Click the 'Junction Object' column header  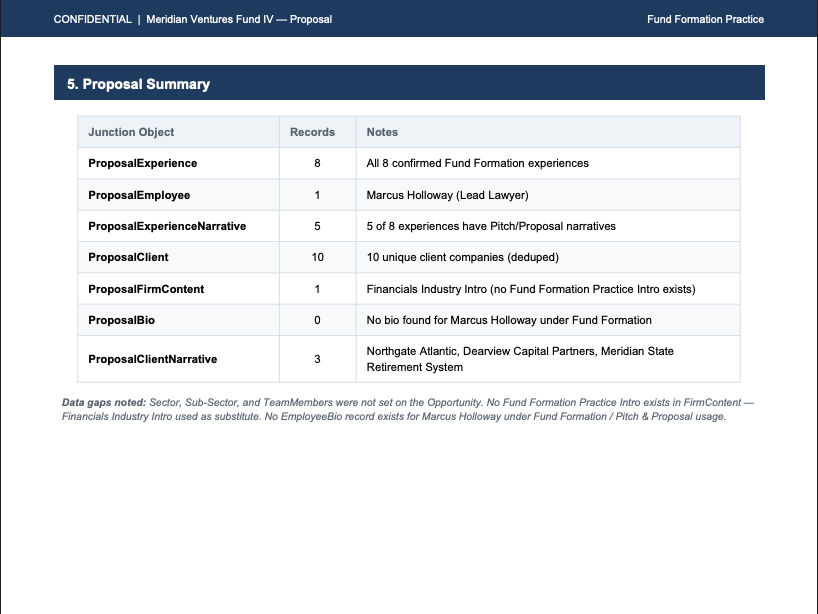tap(131, 132)
